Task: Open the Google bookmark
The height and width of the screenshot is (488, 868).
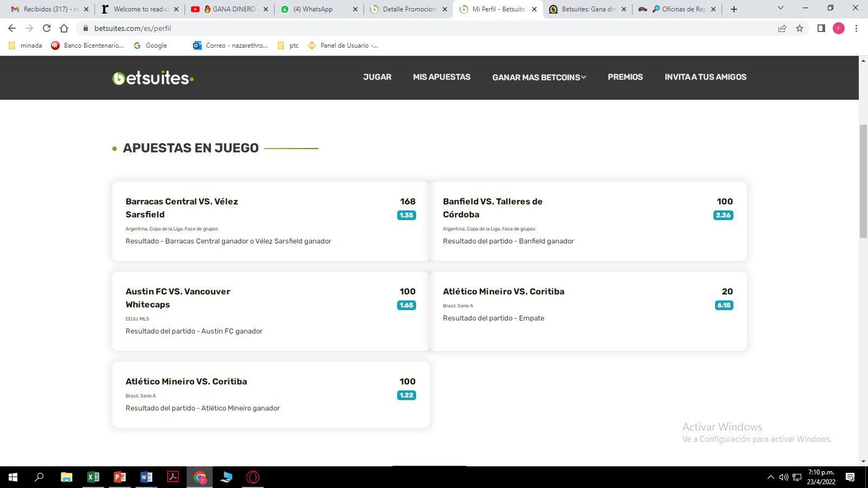Action: [x=150, y=46]
